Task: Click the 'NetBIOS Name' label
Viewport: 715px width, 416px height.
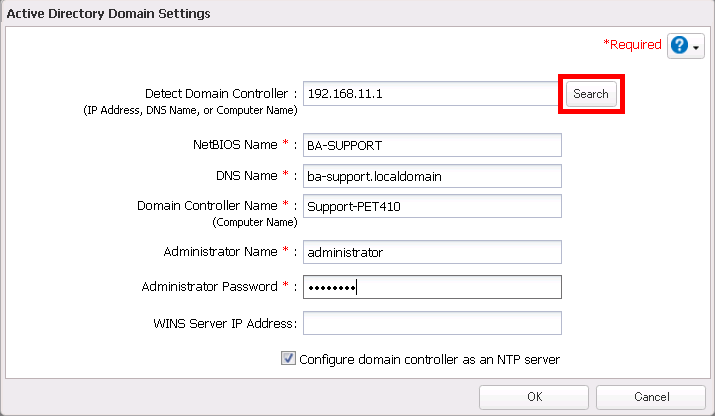Action: click(x=237, y=144)
